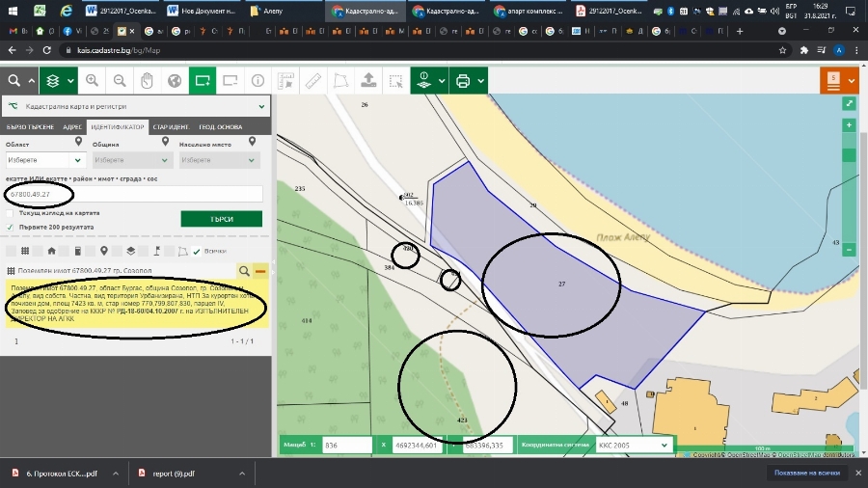Image resolution: width=868 pixels, height=488 pixels.
Task: Open the KKC 2005 coordinate system dropdown
Action: [633, 446]
